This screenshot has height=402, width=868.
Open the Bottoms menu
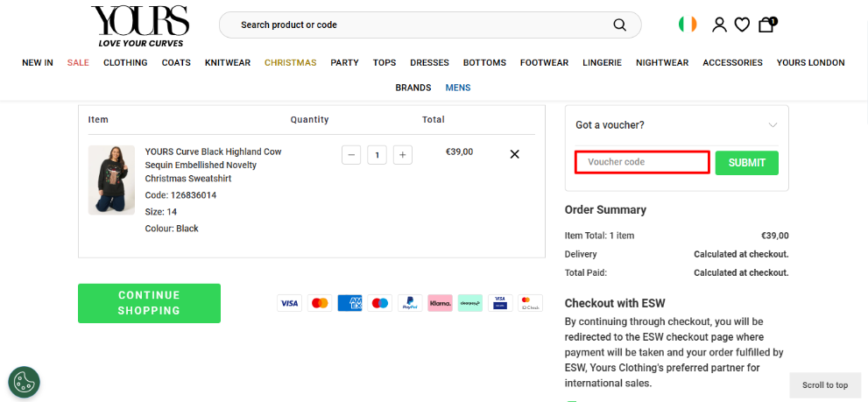click(485, 62)
